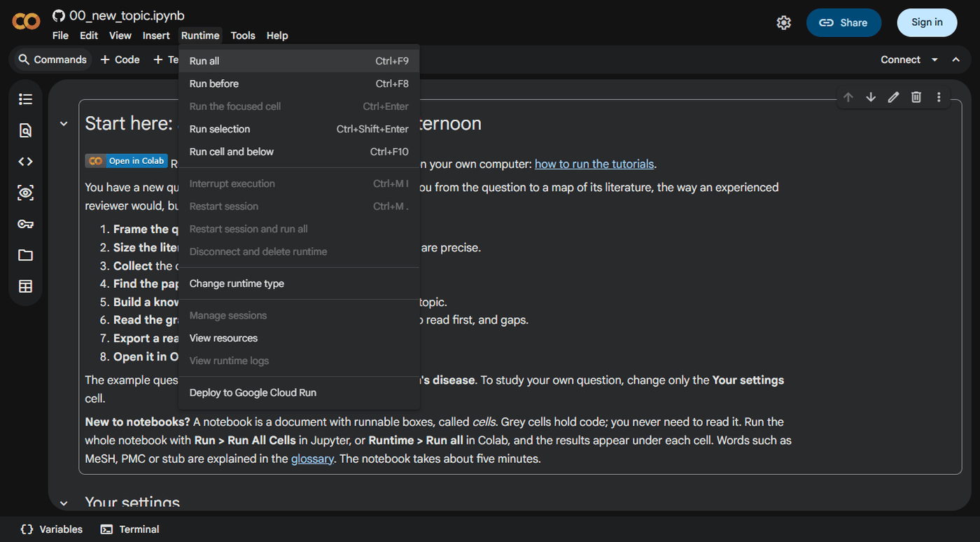Open the Table of contents sidebar icon
This screenshot has width=980, height=542.
(25, 99)
